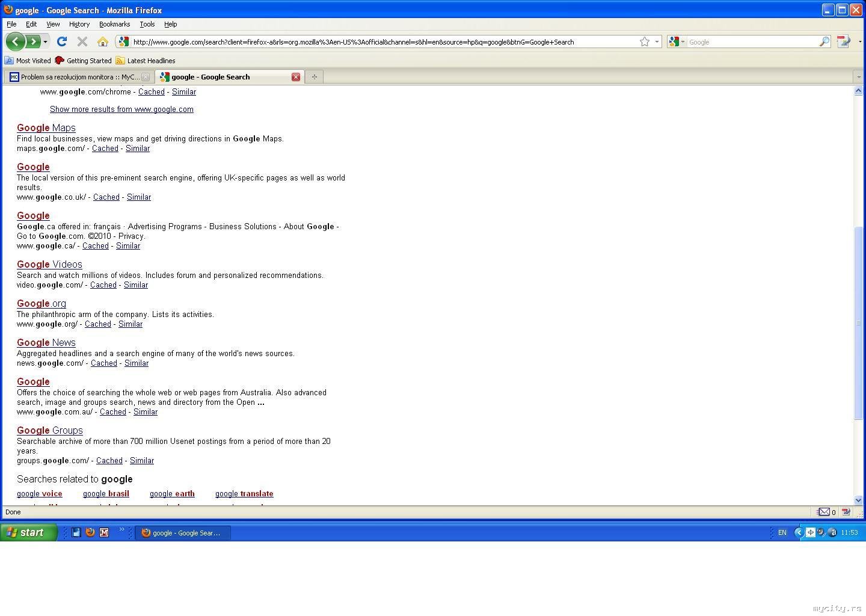Open Cached link for news.google.com

coord(104,363)
